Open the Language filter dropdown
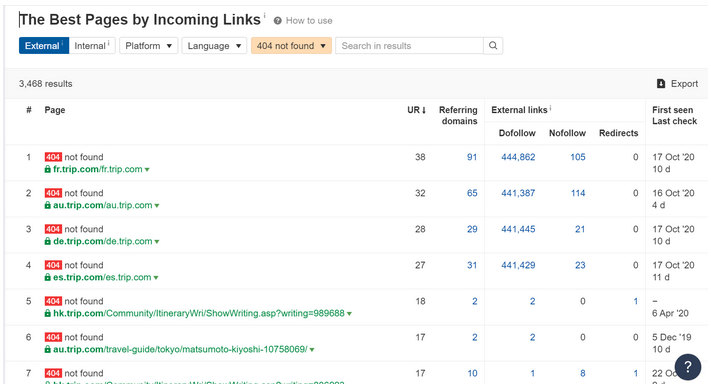Screen dimensions: 711x385 [x=214, y=46]
